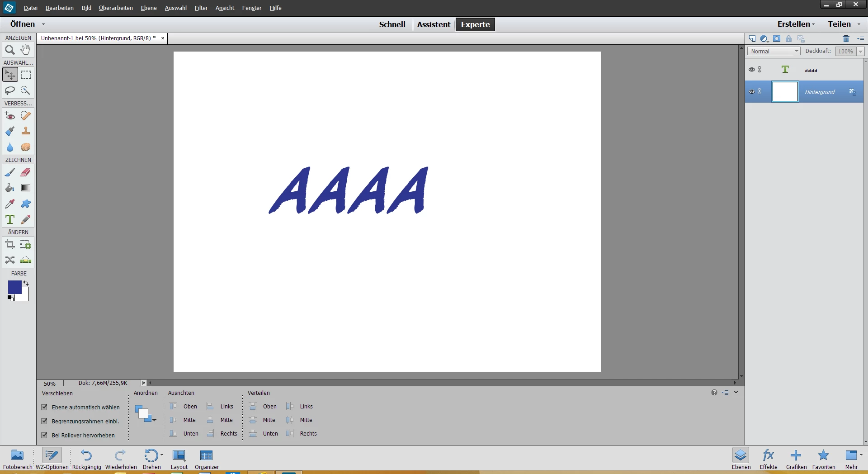
Task: Select the Custom Shape tool
Action: click(x=26, y=204)
